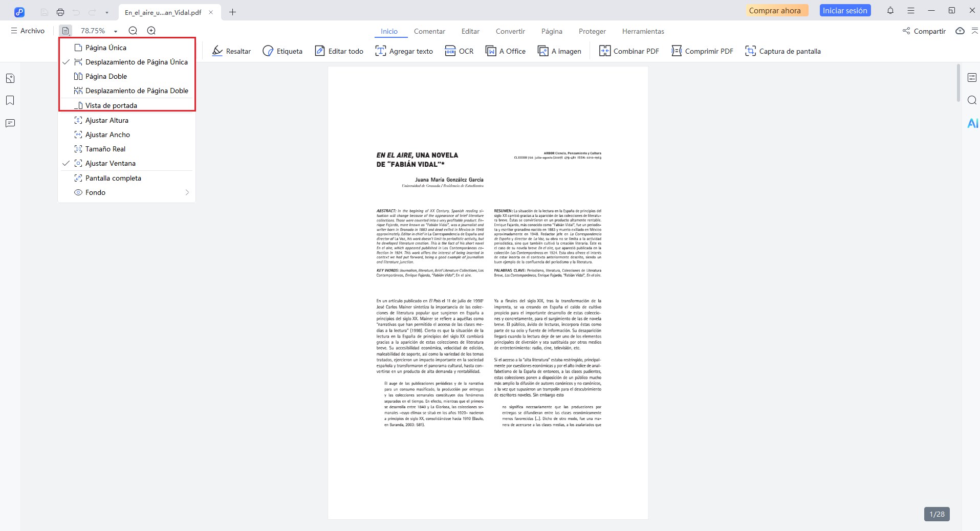The image size is (980, 531).
Task: Click Iniciar sesión button
Action: click(x=845, y=11)
